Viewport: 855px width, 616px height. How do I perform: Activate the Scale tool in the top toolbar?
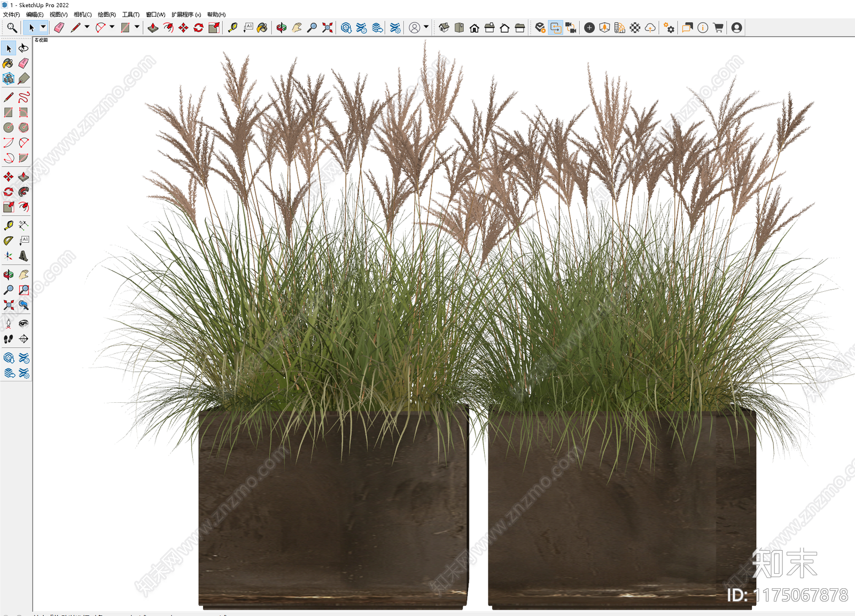[x=214, y=28]
